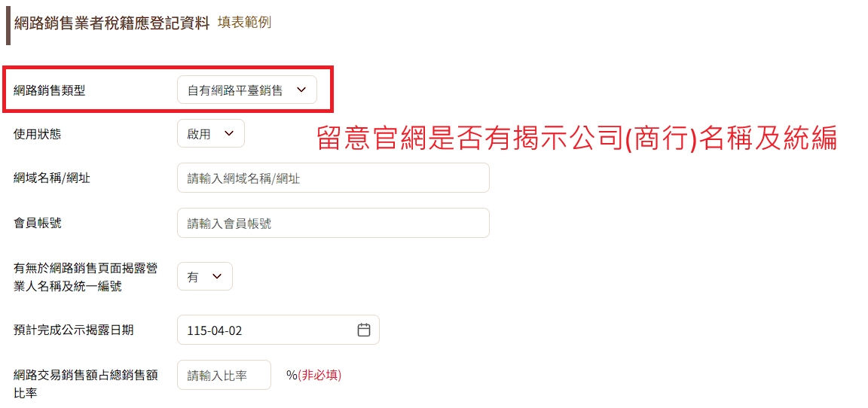Expand the 有 disclosure dropdown
Screen dimensions: 868x408
coord(204,276)
